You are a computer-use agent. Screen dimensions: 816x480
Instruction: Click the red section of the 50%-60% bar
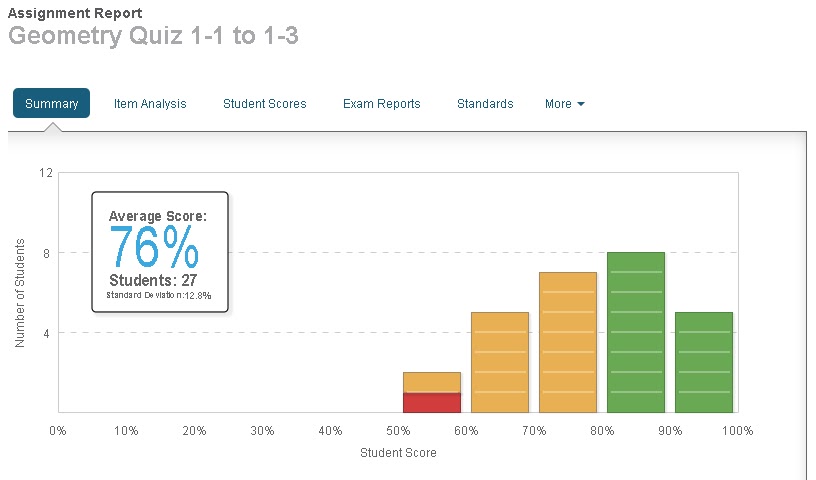tap(432, 402)
